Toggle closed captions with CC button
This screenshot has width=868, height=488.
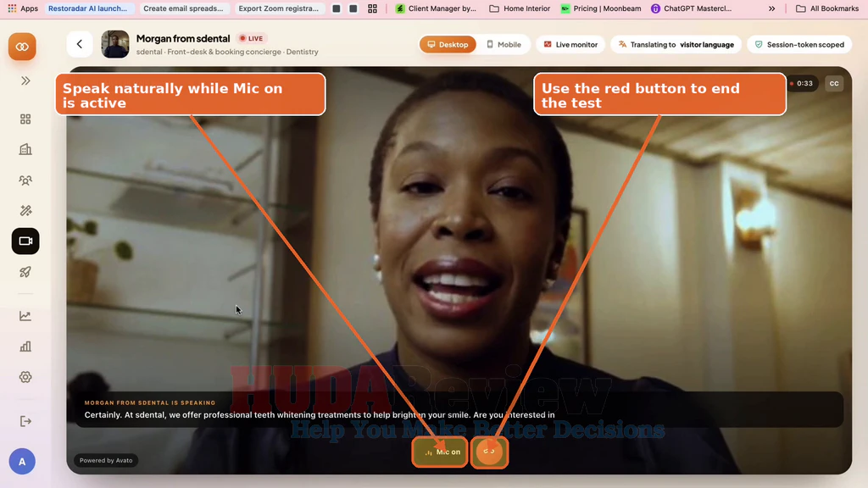[x=834, y=84]
